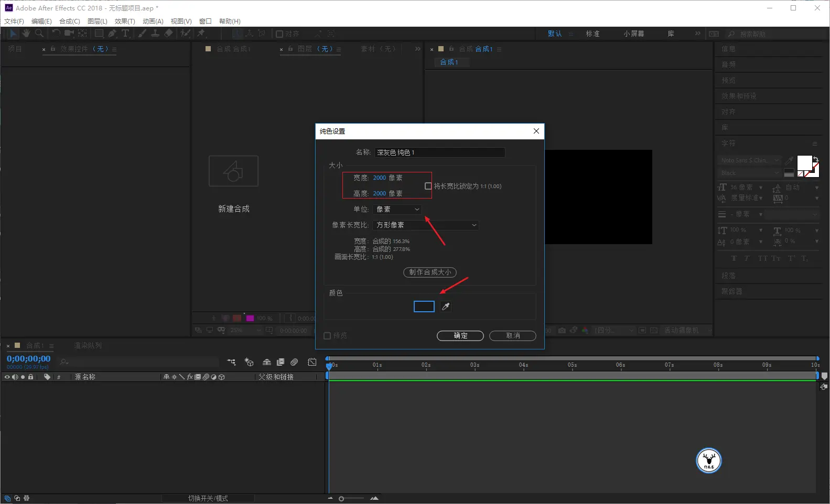Open the Black font style dropdown
The width and height of the screenshot is (830, 504).
749,173
